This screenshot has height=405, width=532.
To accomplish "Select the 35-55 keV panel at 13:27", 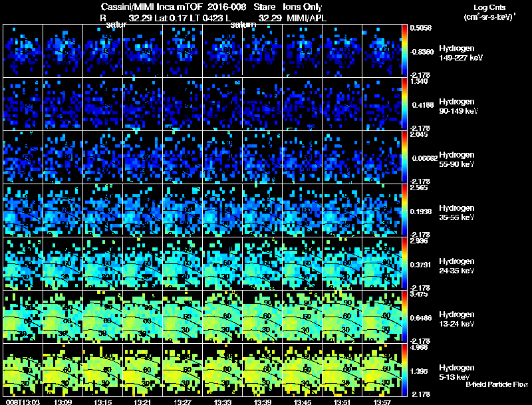I will click(x=182, y=209).
